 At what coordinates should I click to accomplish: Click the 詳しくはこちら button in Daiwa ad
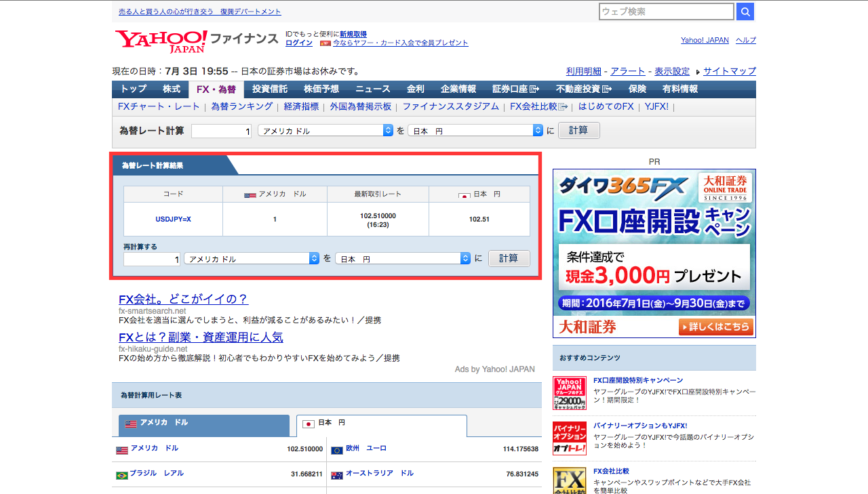pos(715,327)
